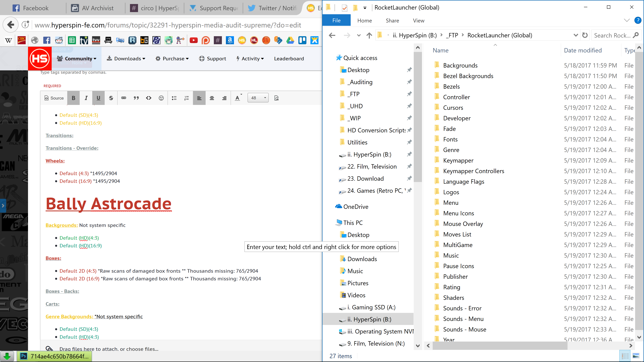
Task: Expand the Downloads navigation menu
Action: (x=126, y=58)
